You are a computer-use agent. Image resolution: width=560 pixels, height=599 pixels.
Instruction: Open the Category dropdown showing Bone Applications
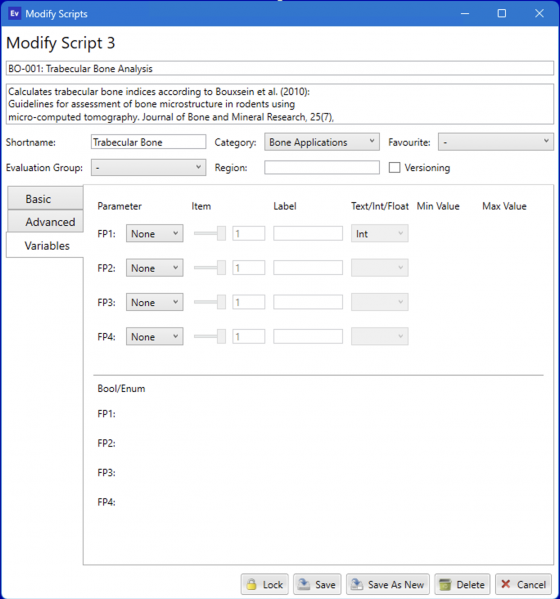pyautogui.click(x=322, y=142)
